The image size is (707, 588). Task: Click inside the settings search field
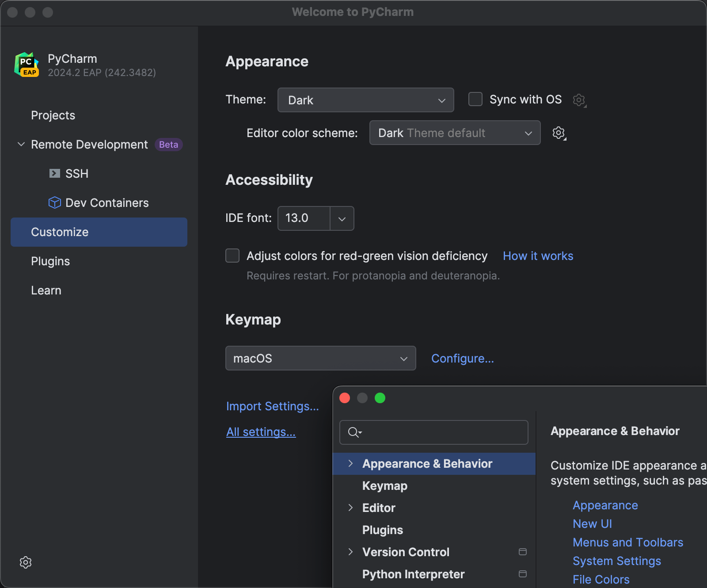click(x=433, y=432)
